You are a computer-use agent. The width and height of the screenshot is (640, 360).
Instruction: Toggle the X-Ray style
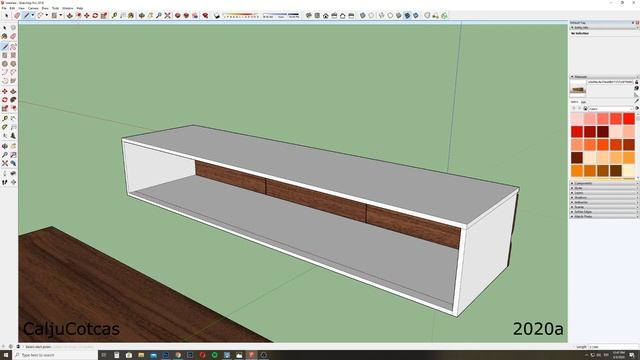pos(362,16)
